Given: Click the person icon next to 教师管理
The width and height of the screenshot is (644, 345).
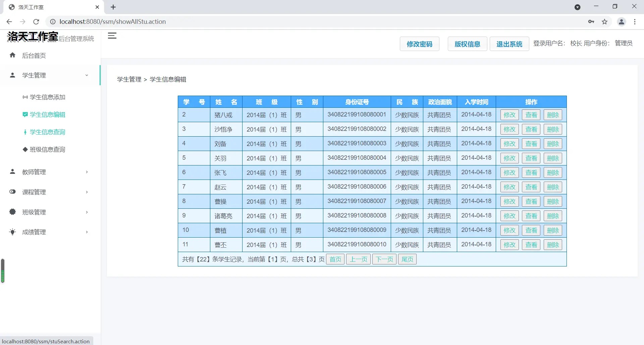Looking at the screenshot, I should 13,171.
